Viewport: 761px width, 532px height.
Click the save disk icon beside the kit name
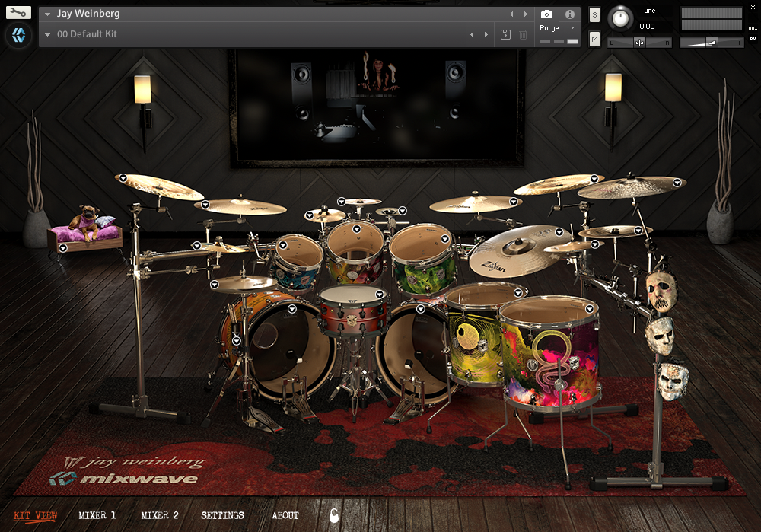click(x=505, y=34)
